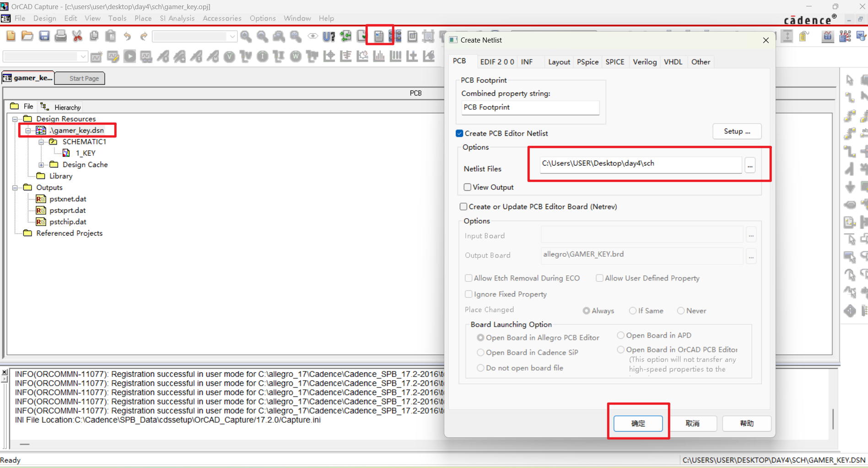Click the Fisheye view eye icon

click(x=313, y=36)
